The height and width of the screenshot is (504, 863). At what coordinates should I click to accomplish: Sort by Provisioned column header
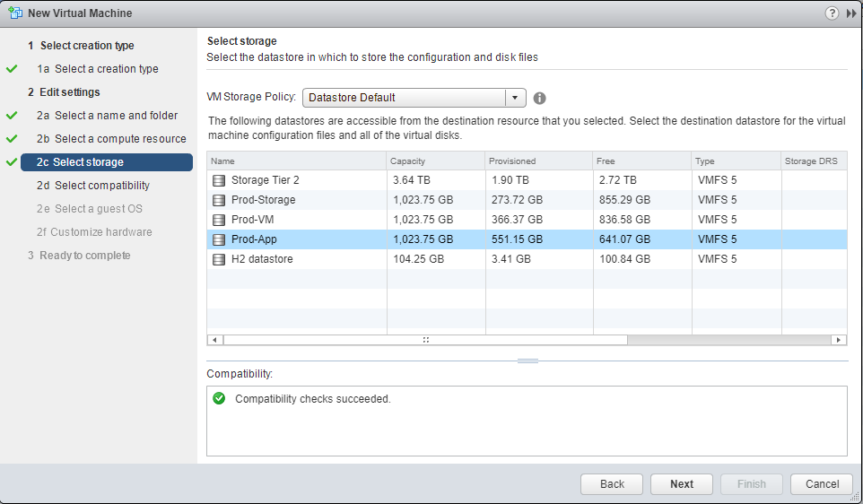coord(539,161)
